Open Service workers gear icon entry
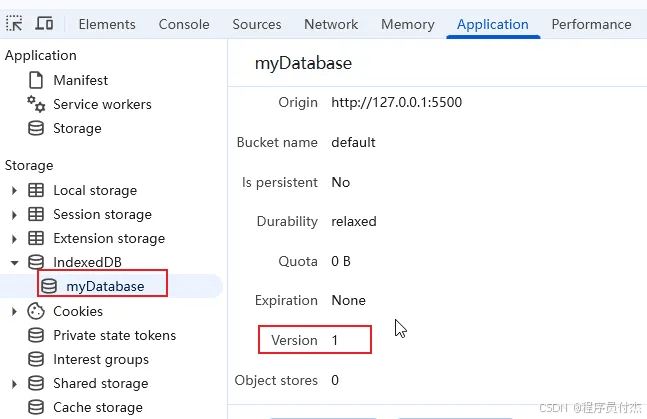This screenshot has width=647, height=419. pyautogui.click(x=36, y=104)
